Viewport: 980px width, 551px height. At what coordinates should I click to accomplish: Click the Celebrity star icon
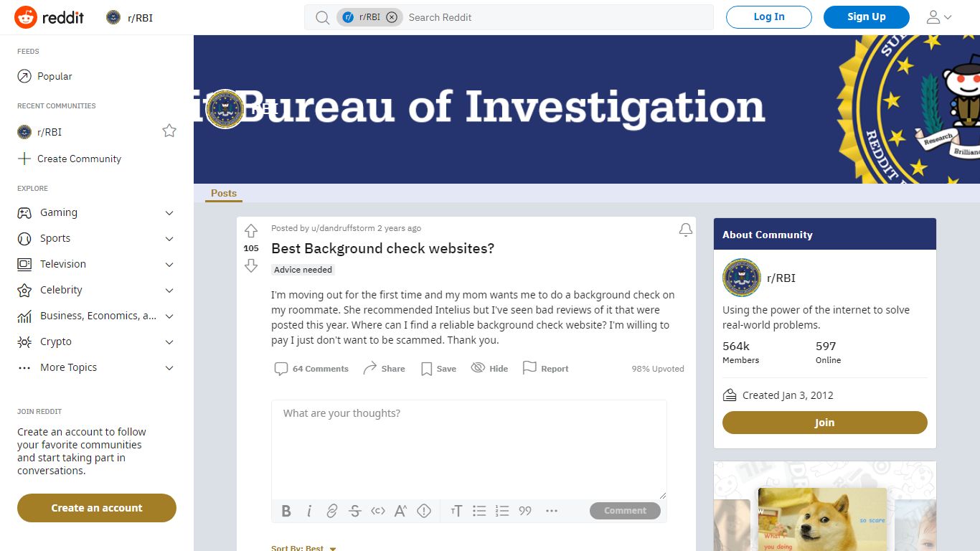[24, 291]
